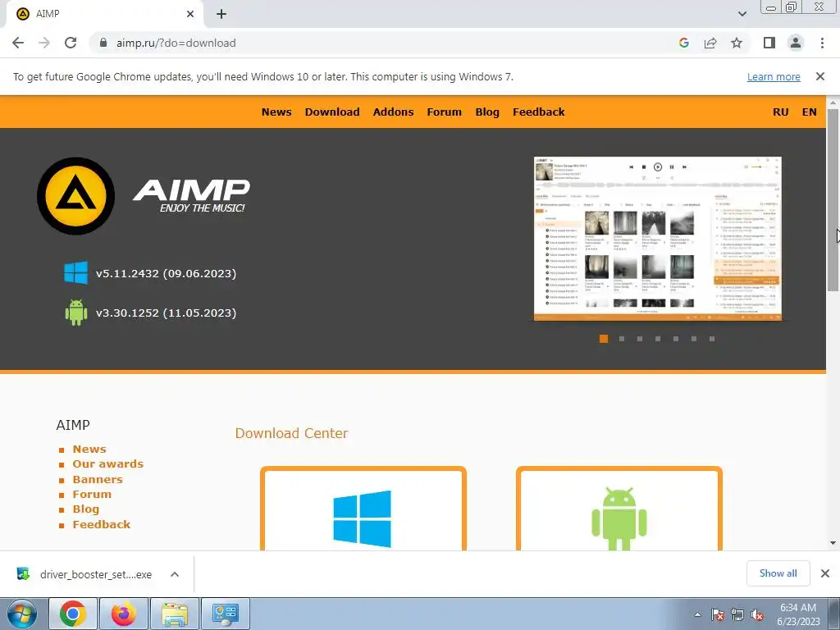Screen dimensions: 840x630
Task: Dismiss the Chrome update notification bar
Action: coord(819,76)
